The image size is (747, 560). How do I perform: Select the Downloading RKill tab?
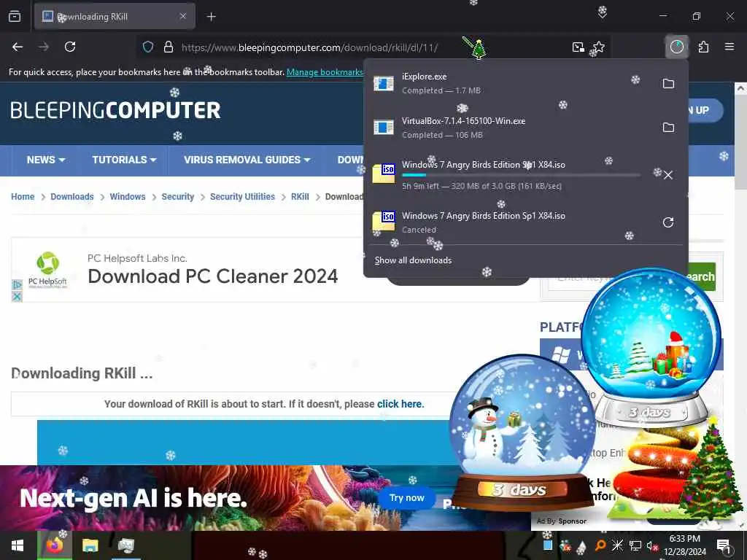[x=115, y=17]
